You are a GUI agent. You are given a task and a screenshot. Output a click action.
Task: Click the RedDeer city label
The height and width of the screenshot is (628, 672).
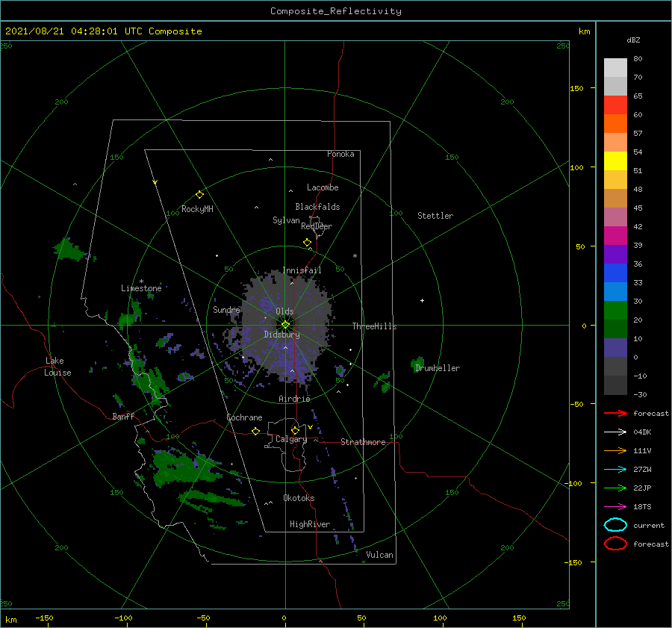click(317, 226)
